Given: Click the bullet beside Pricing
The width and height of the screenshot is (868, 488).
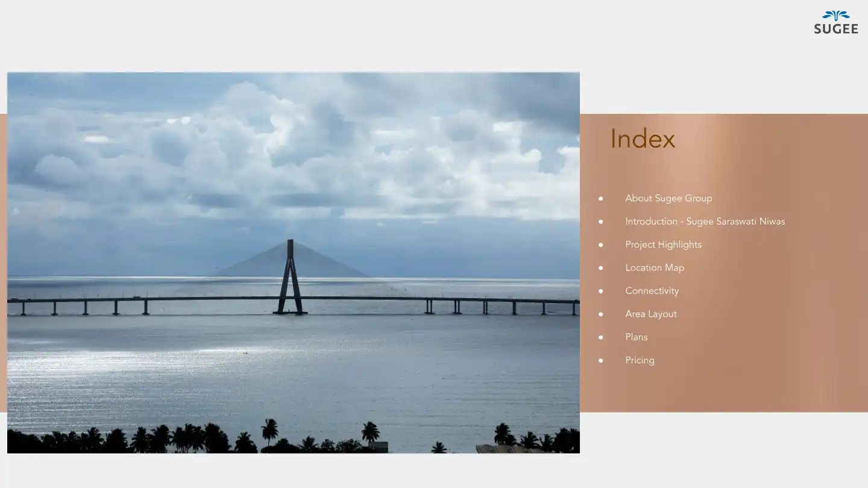Looking at the screenshot, I should pyautogui.click(x=600, y=361).
